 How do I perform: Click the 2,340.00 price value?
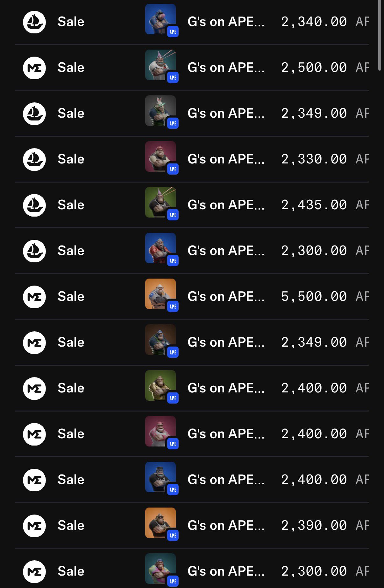(x=314, y=22)
